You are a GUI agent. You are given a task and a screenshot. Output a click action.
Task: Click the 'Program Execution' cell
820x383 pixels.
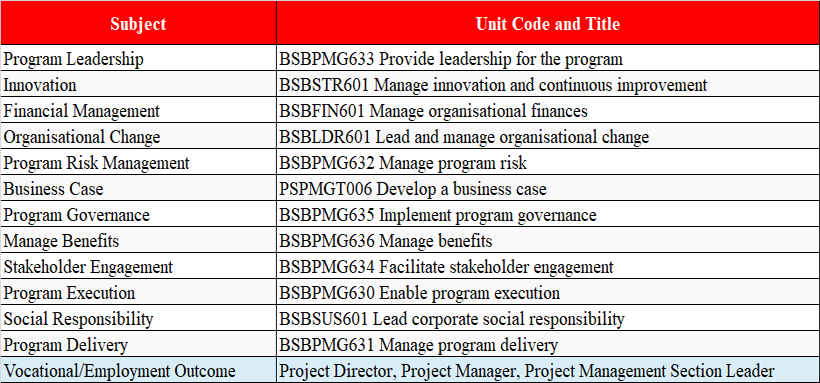[x=138, y=292]
